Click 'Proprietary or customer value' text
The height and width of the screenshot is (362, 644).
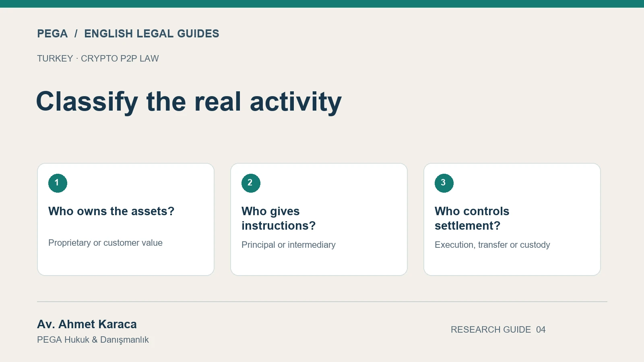(x=105, y=243)
